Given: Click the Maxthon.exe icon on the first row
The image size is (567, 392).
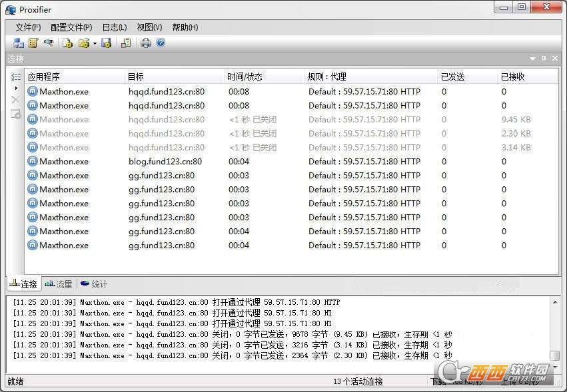Looking at the screenshot, I should tap(32, 91).
